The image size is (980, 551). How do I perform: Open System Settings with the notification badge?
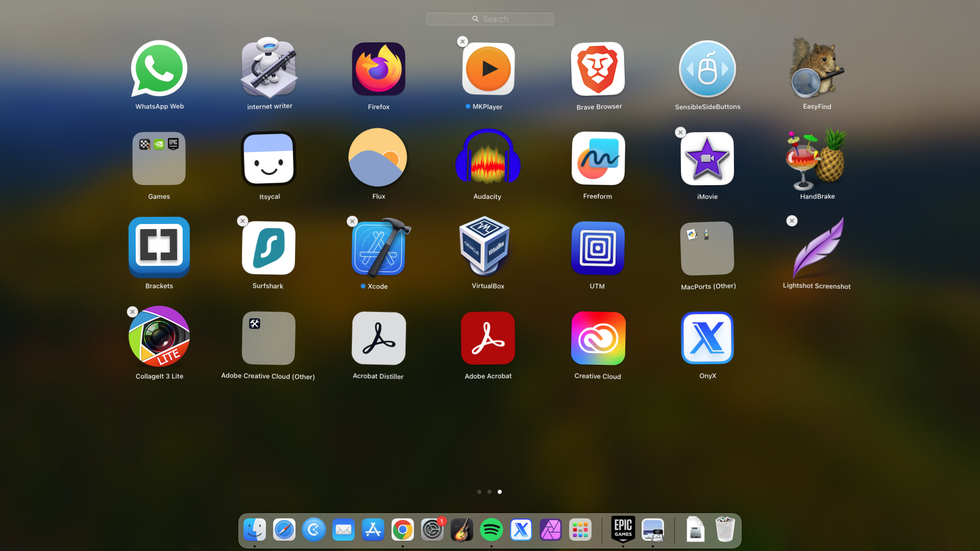(x=432, y=530)
